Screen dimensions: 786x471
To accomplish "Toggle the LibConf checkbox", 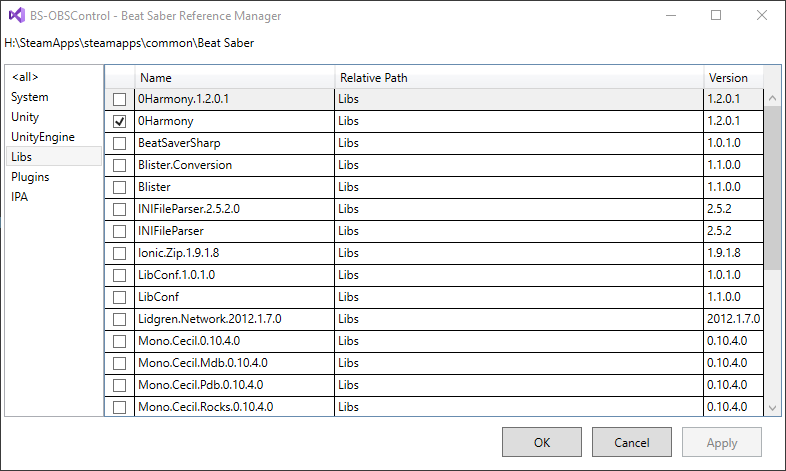I will pyautogui.click(x=119, y=298).
